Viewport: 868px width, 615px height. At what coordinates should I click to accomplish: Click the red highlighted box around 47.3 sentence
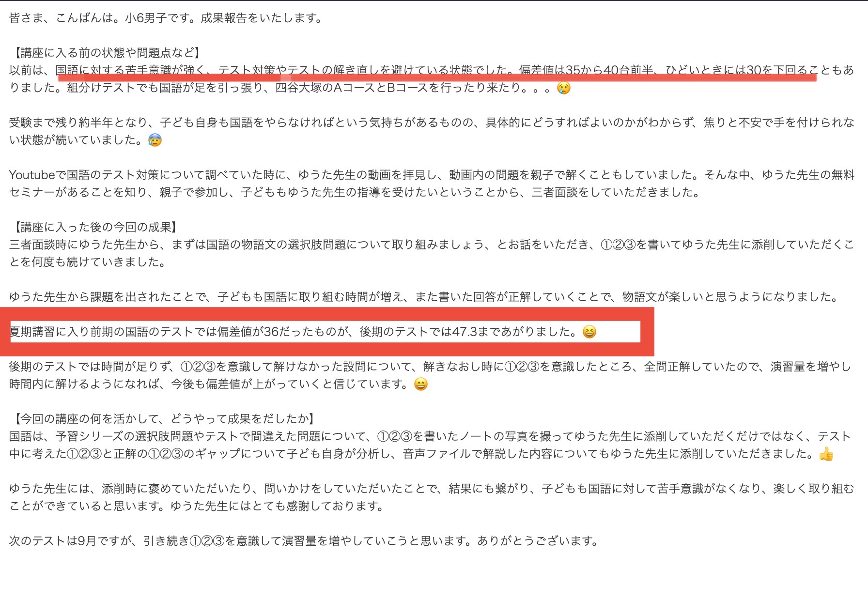(327, 332)
